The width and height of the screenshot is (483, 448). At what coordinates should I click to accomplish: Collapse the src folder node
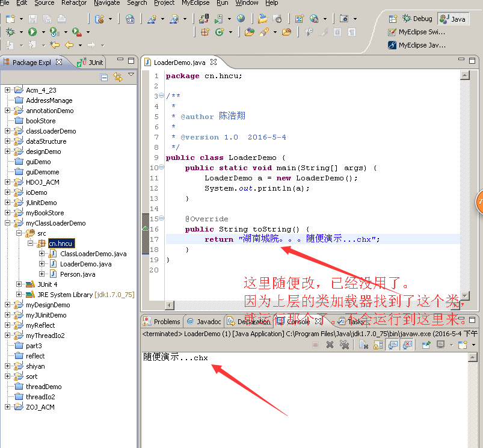click(x=19, y=233)
